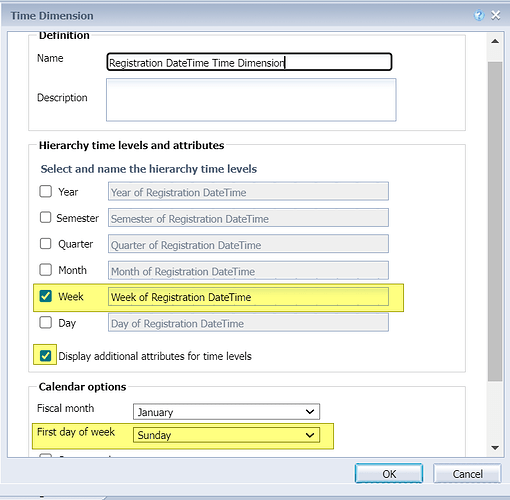Click the vertical scrollbar thumb

[495, 221]
